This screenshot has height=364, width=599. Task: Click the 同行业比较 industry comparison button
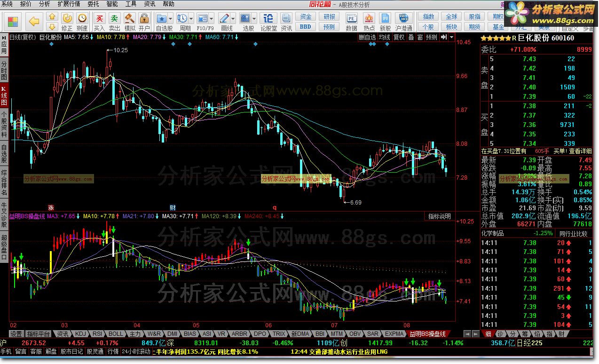[573, 233]
